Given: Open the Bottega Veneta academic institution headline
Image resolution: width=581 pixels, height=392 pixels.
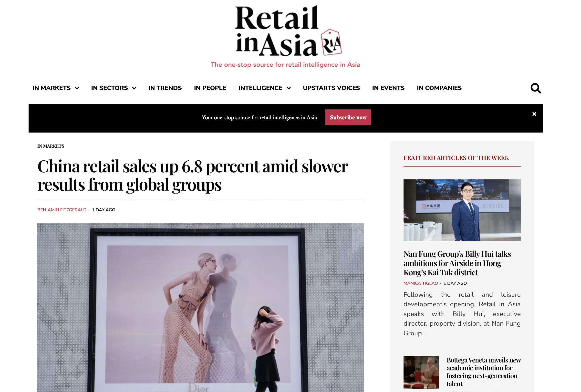Looking at the screenshot, I should 484,372.
